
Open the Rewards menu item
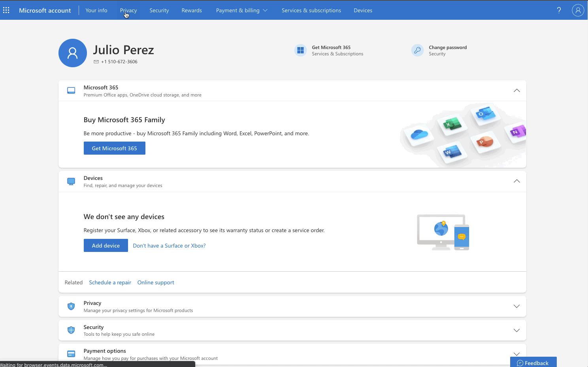(x=192, y=10)
